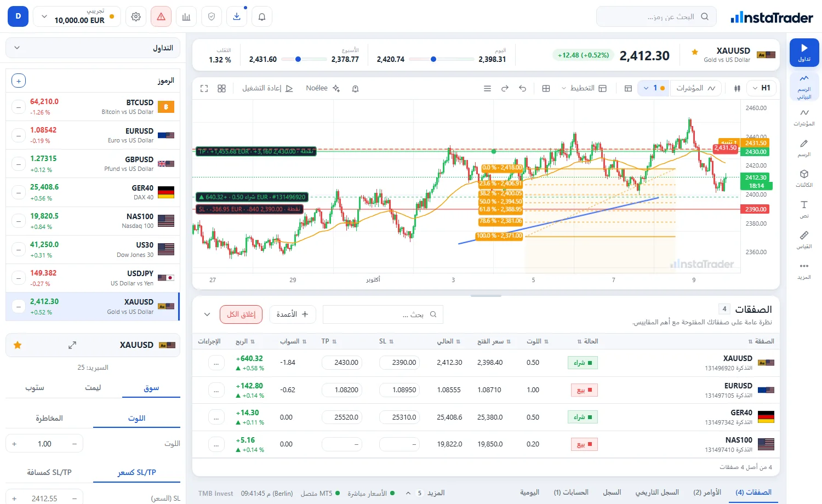Screen dimensions: 822x504
Task: Select the text tool in the right sidebar
Action: (804, 209)
